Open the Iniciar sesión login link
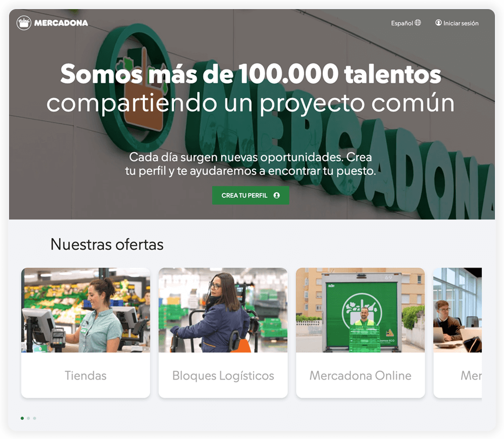This screenshot has width=504, height=439. 457,23
